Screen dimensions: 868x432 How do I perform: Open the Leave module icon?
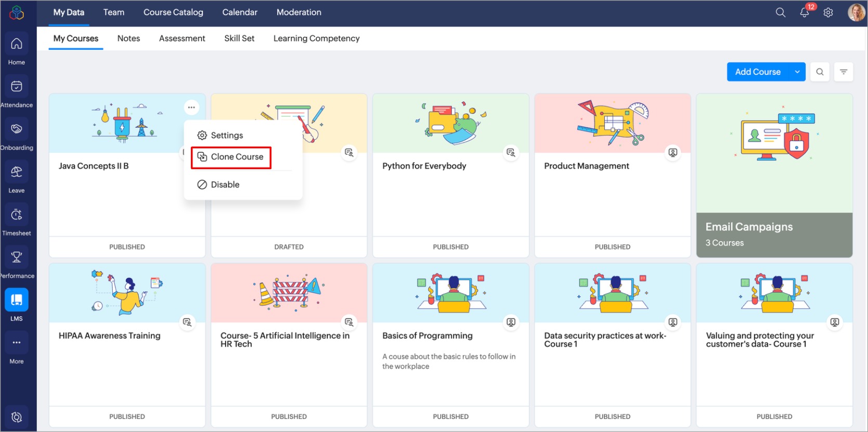click(x=17, y=172)
